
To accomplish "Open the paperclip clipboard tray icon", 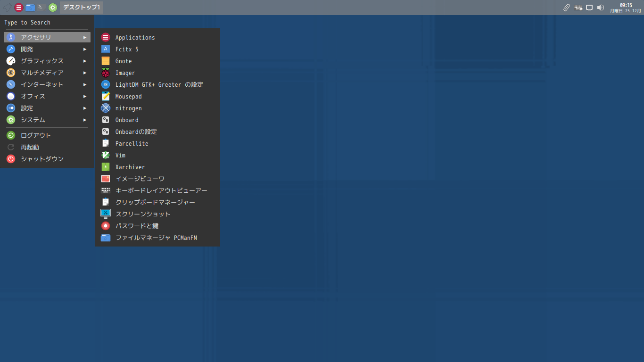I will (566, 8).
